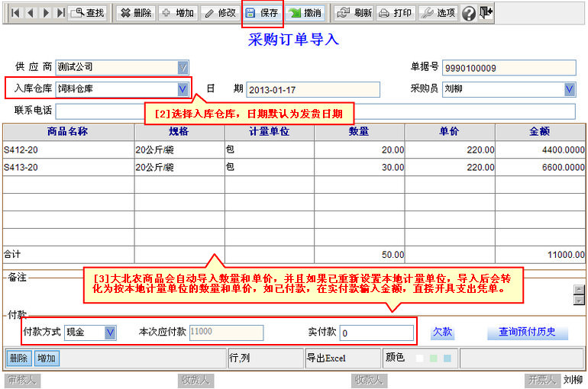
Task: Click the 查询预付历史 button
Action: coord(527,333)
